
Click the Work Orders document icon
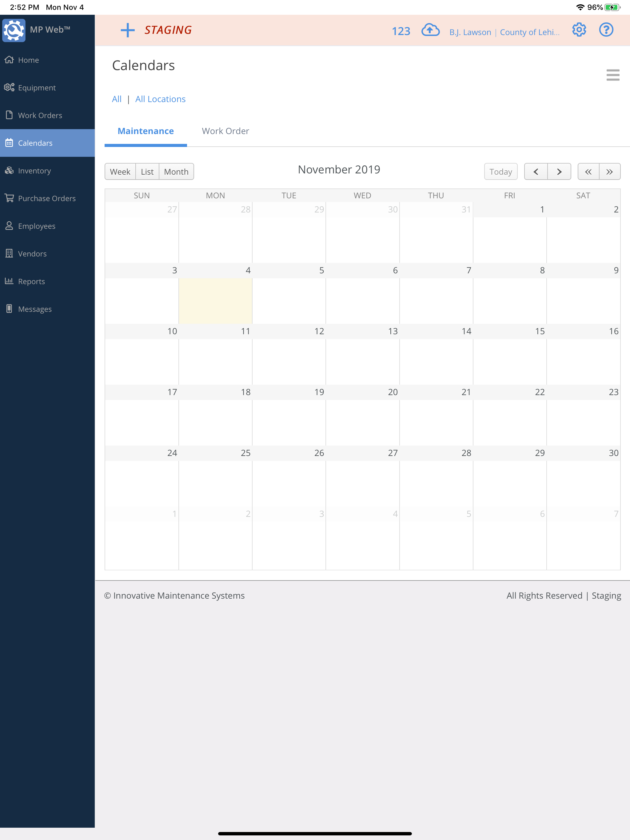point(9,115)
